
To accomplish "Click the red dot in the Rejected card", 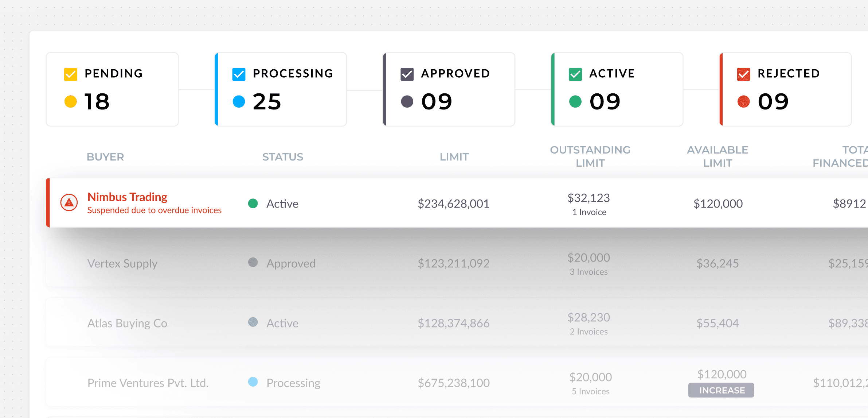I will [x=743, y=101].
